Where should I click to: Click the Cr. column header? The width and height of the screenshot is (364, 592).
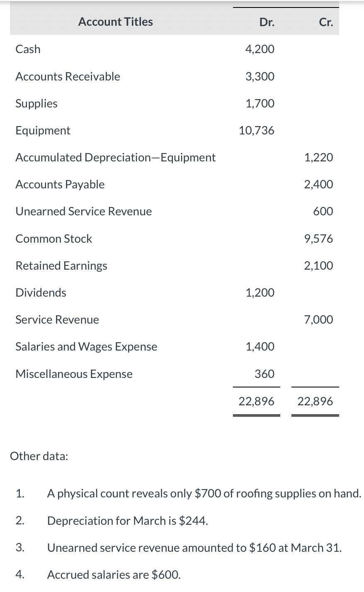(x=326, y=22)
